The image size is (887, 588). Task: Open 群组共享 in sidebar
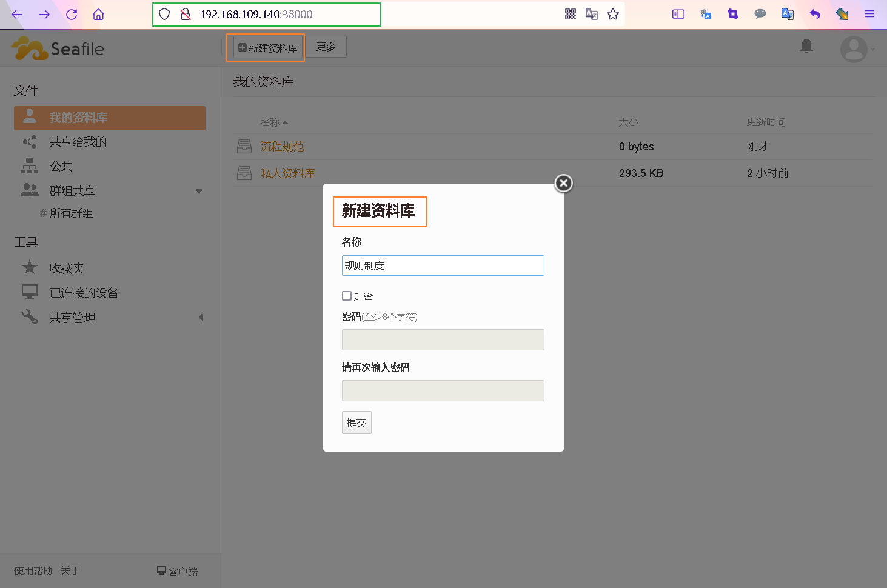(72, 191)
